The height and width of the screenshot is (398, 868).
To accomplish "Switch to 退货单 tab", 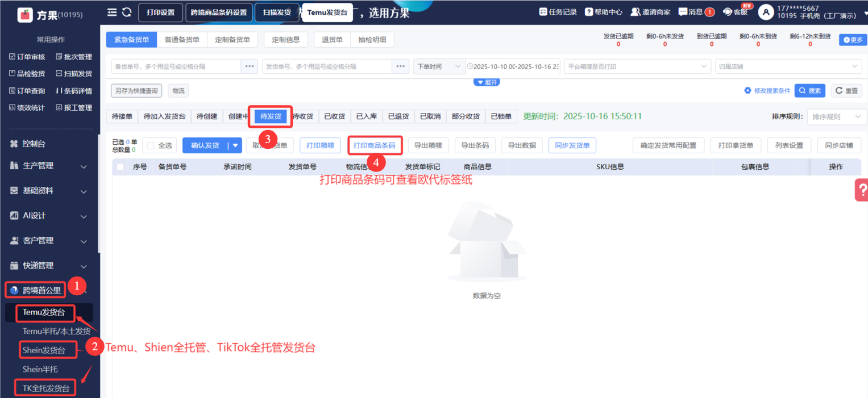I will pyautogui.click(x=332, y=40).
